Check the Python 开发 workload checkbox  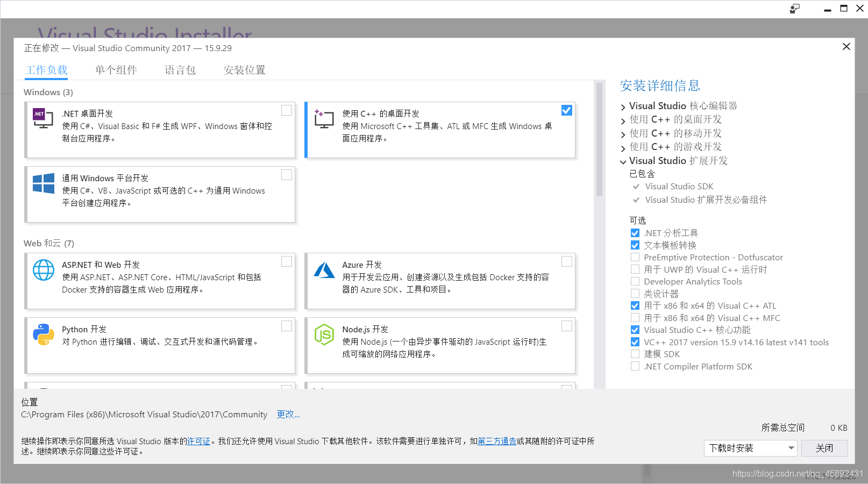[x=287, y=326]
